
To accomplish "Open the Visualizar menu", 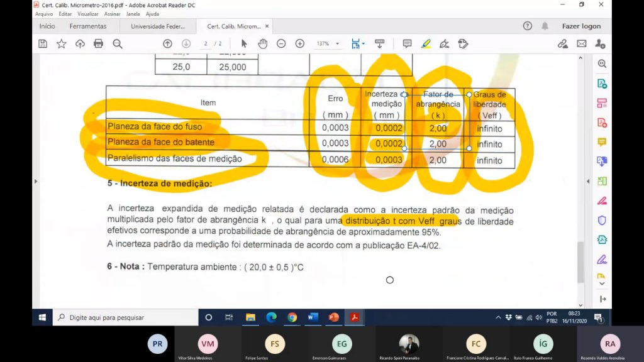I will [x=88, y=14].
